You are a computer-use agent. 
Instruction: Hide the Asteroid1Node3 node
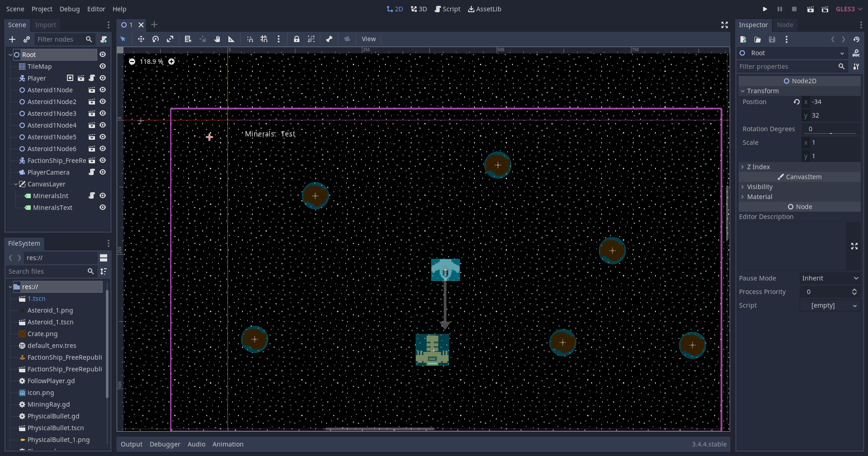103,113
